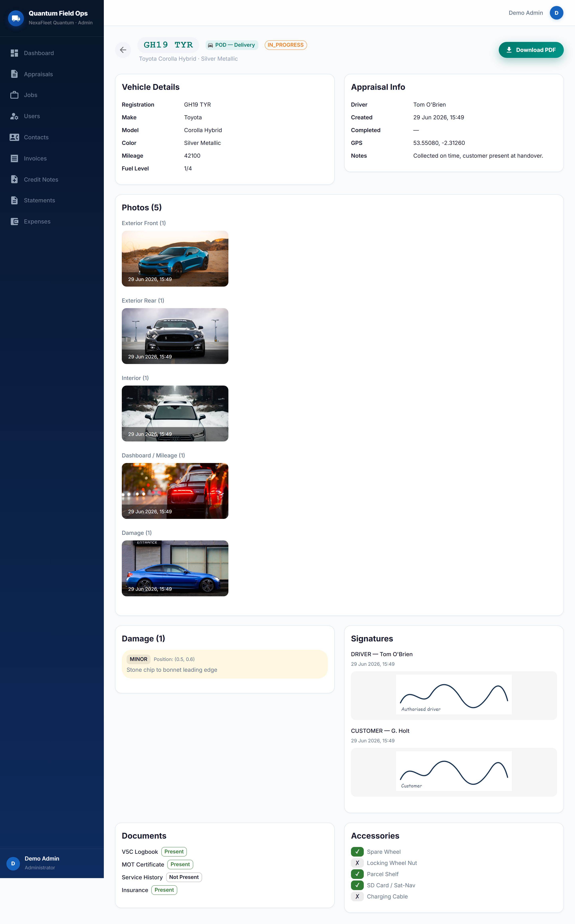Click 'Stone chip to bonnet leading edge' text
The image size is (575, 924).
click(x=172, y=670)
